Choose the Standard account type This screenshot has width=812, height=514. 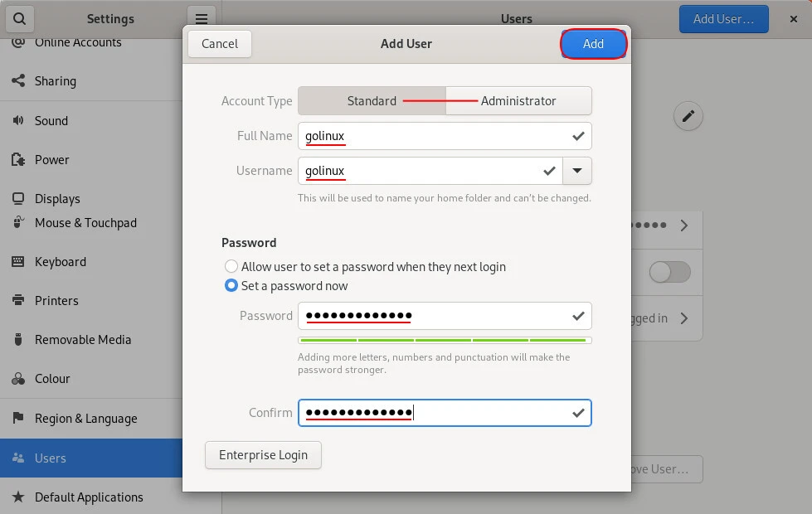click(372, 101)
